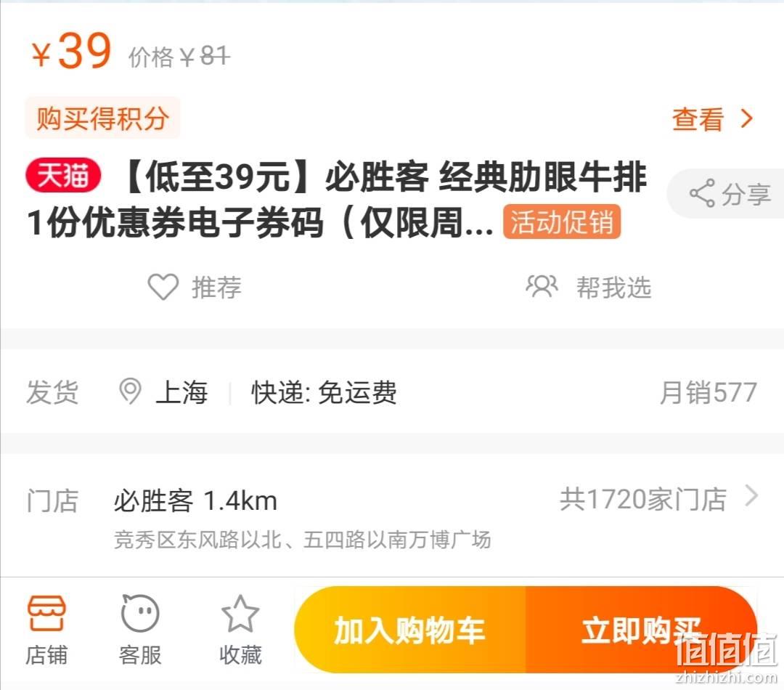Click the location pin near 上海
784x690 pixels.
coord(130,391)
